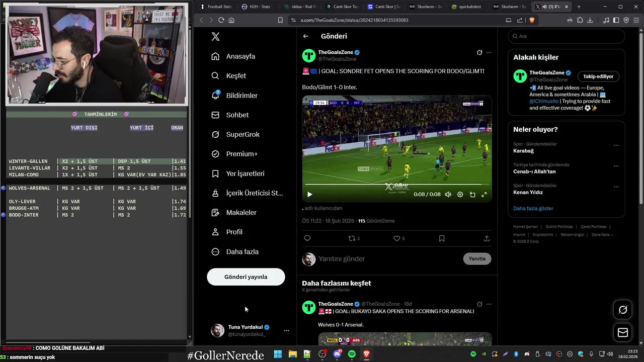This screenshot has width=644, height=362.
Task: Open a new browser tab
Action: coord(579,7)
